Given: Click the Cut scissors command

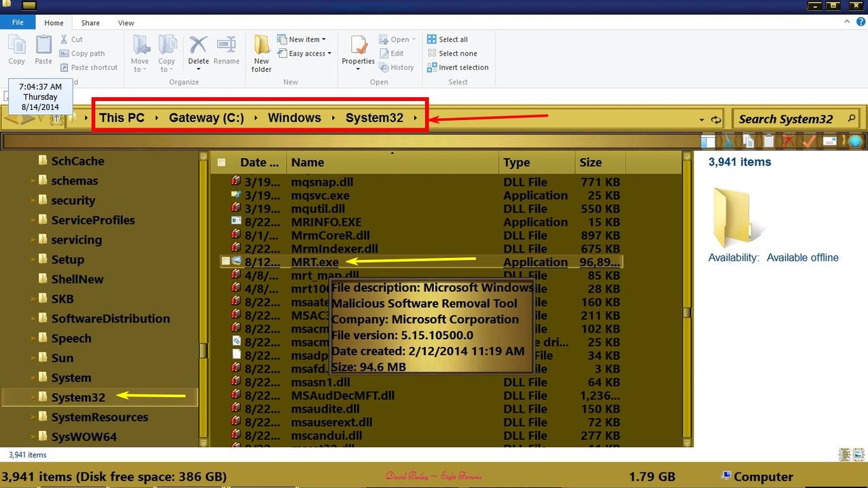Looking at the screenshot, I should tap(71, 39).
